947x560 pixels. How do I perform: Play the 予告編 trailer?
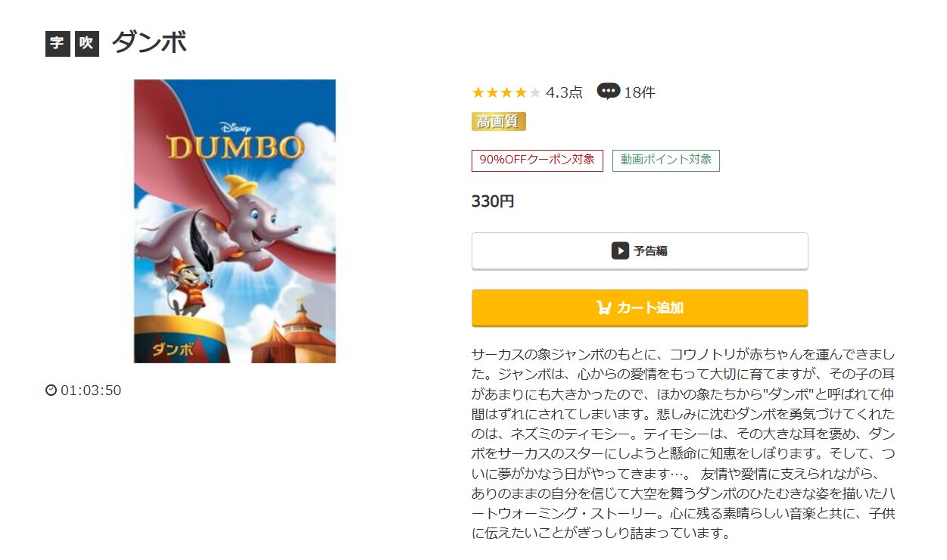pyautogui.click(x=640, y=250)
